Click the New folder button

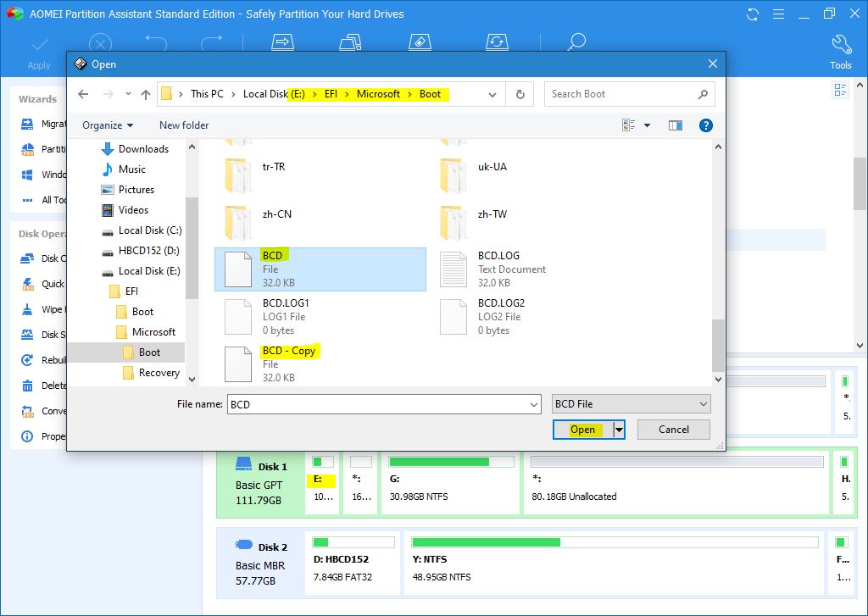point(184,125)
